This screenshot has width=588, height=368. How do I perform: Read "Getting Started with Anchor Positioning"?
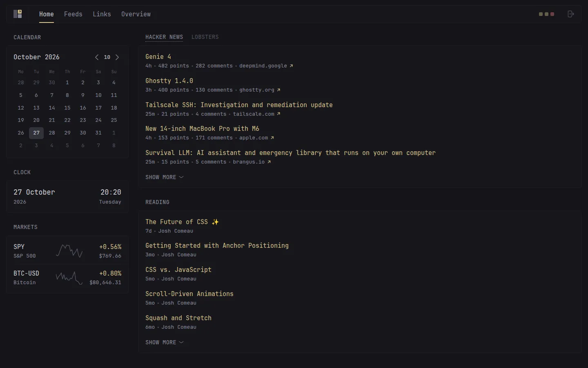(x=217, y=246)
